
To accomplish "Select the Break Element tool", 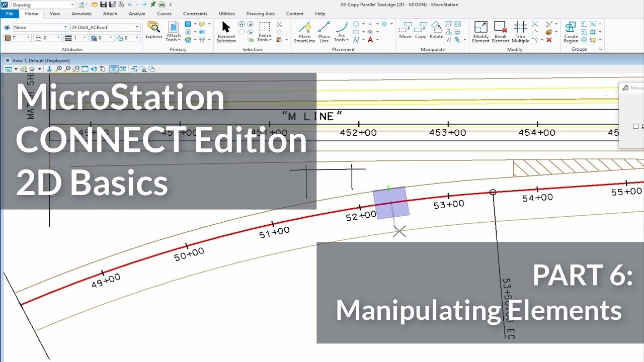I will coord(500,32).
